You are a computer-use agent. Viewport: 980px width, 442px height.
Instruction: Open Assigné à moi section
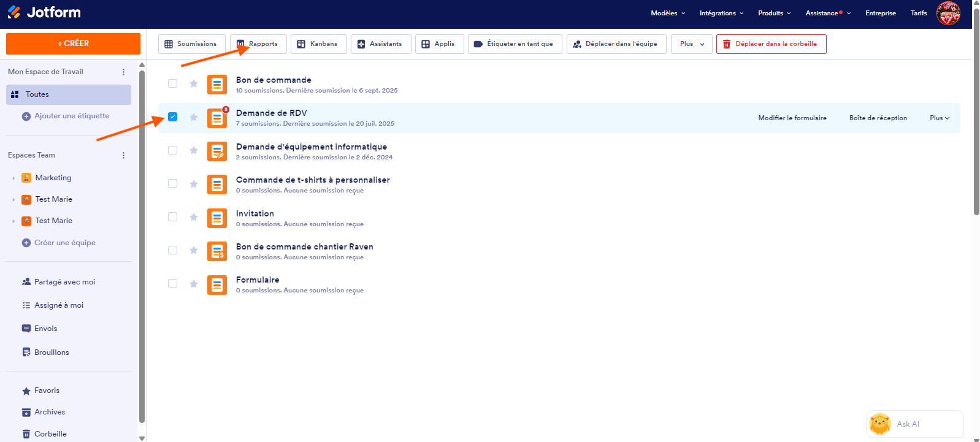(x=53, y=305)
